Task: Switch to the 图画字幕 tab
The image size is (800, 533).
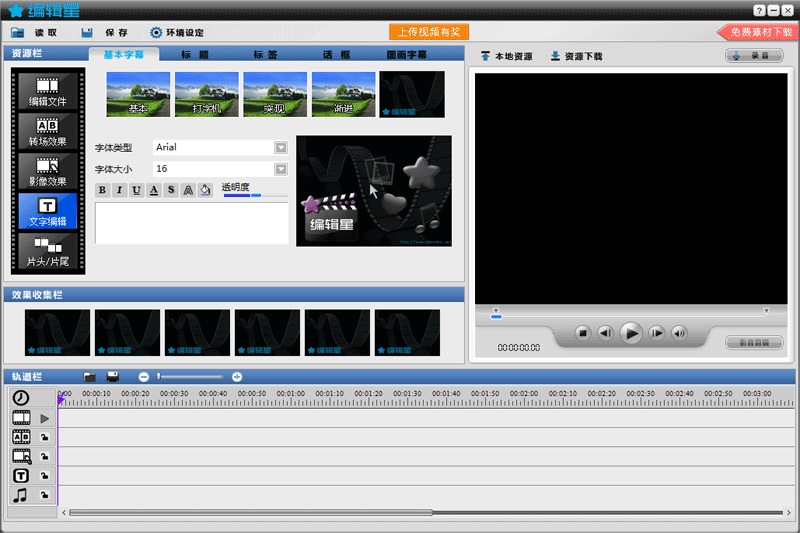Action: click(x=406, y=55)
